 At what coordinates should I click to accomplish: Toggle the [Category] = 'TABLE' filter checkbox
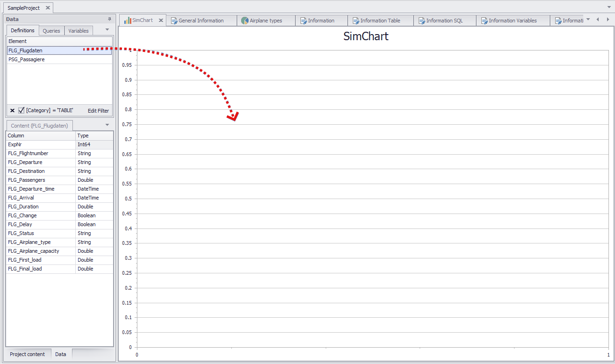pos(20,110)
